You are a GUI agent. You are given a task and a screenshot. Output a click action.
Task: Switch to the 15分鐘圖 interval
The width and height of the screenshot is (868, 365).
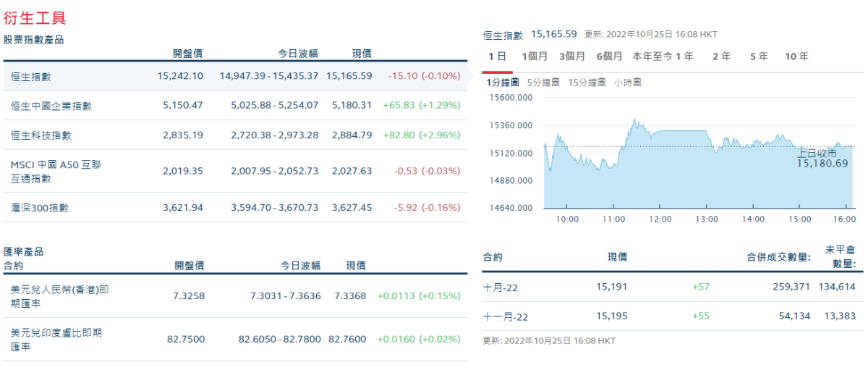point(586,83)
